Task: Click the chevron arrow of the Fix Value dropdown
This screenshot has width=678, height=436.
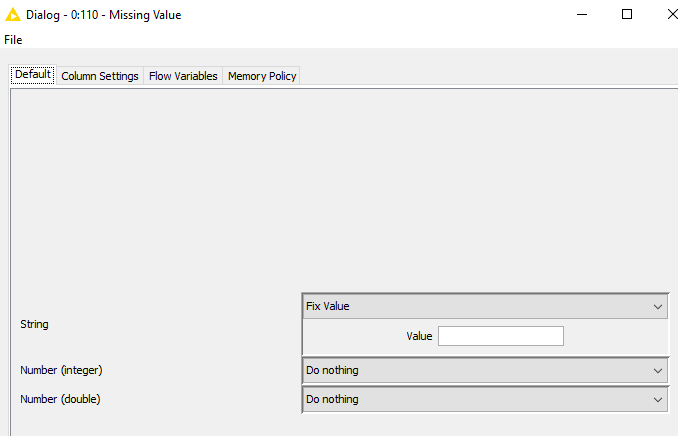Action: [x=658, y=307]
